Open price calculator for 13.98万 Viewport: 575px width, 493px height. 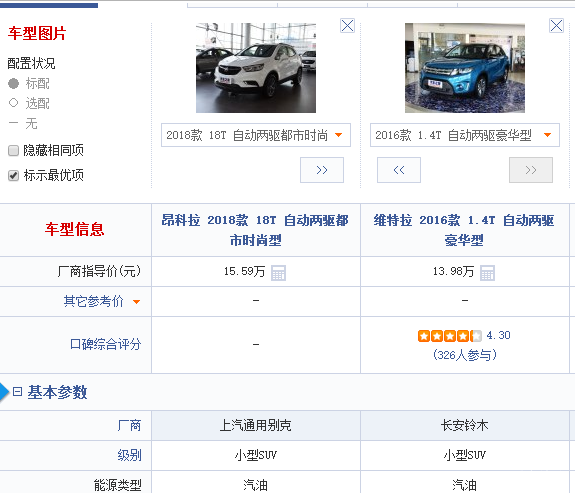click(x=487, y=273)
